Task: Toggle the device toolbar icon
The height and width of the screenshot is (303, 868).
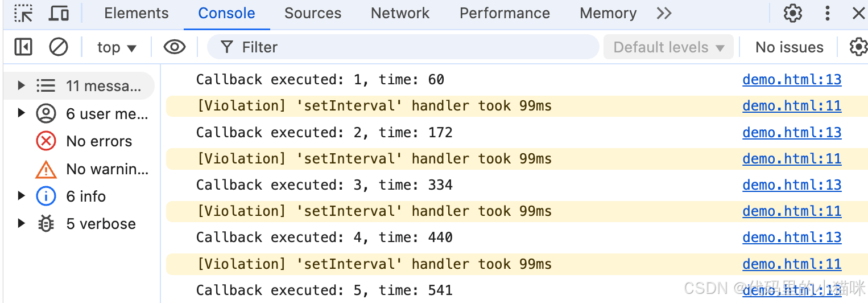Action: click(x=59, y=13)
